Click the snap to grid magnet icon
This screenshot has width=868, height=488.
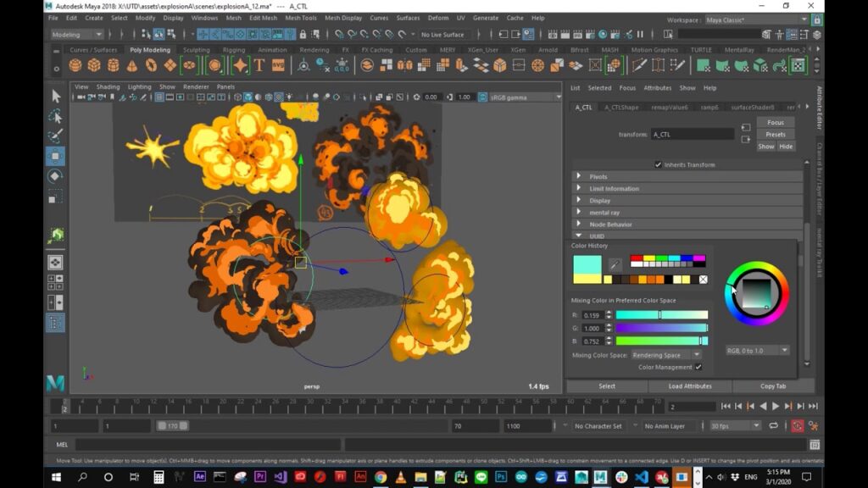[x=340, y=35]
